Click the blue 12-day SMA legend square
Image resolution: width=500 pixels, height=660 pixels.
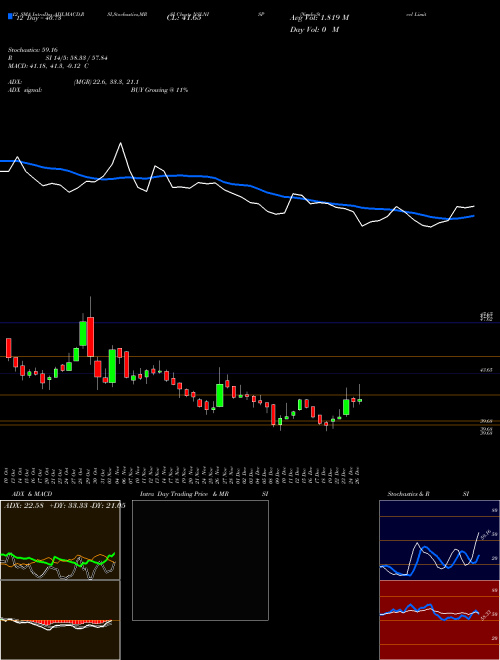coord(10,16)
